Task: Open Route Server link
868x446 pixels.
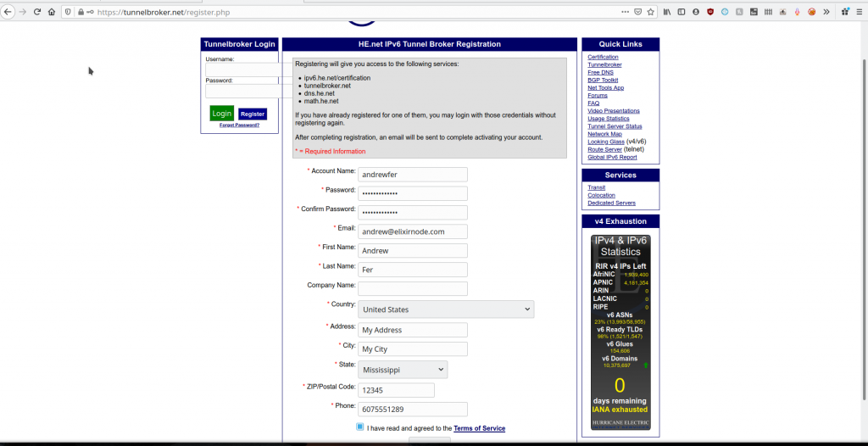Action: pos(604,149)
